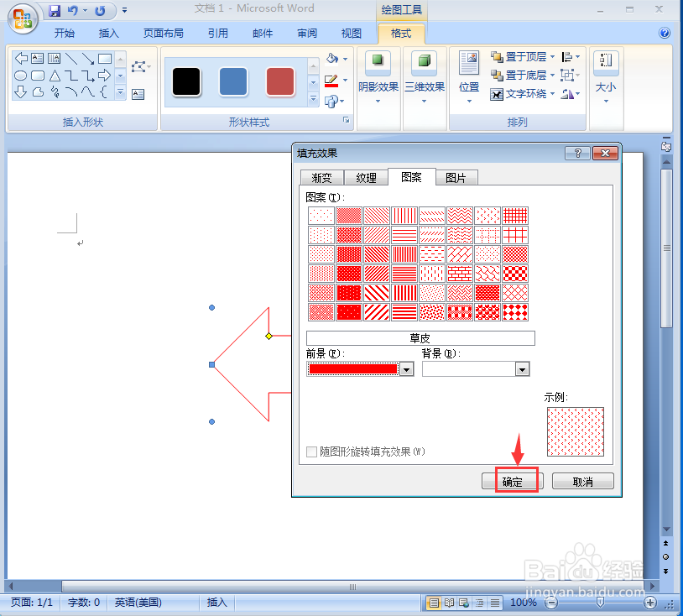
Task: Expand the shape styles gallery More arrow
Action: 313,100
